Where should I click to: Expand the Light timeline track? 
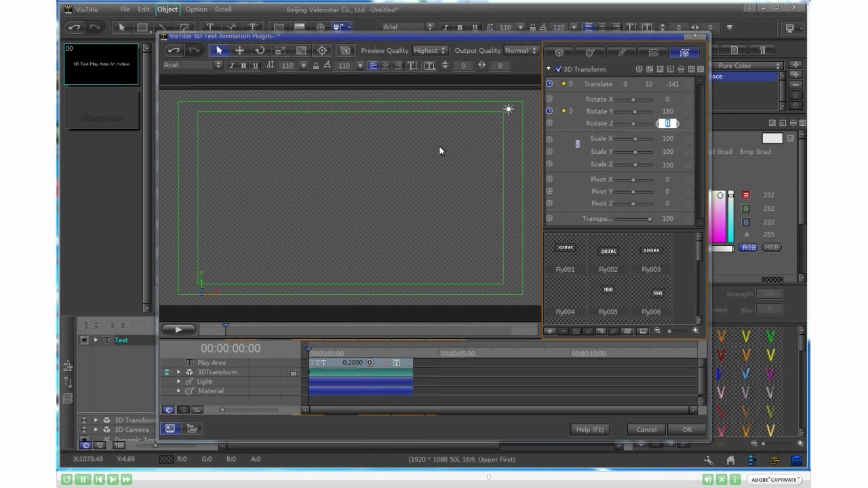[x=179, y=382]
